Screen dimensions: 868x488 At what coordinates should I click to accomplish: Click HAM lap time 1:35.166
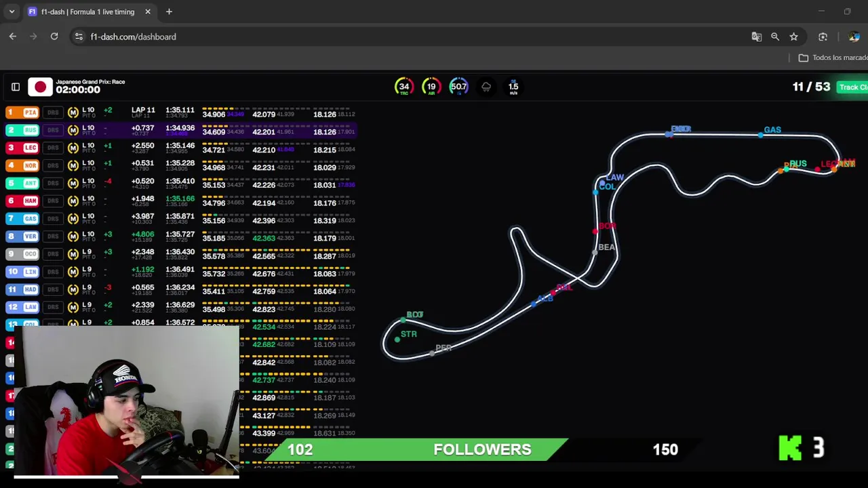pos(180,199)
